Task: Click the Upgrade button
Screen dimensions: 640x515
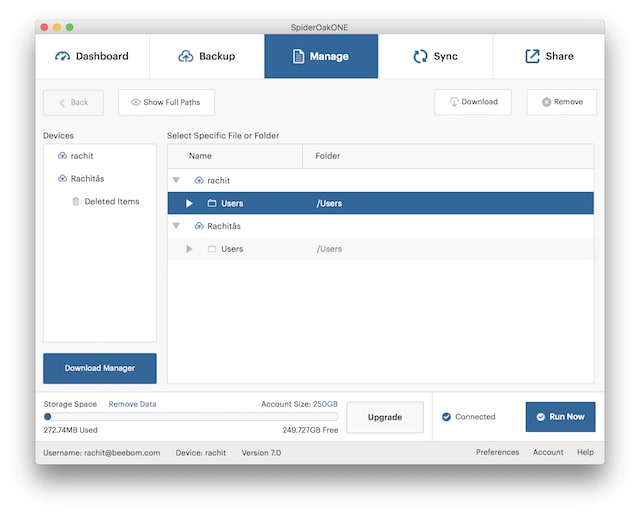Action: pyautogui.click(x=385, y=417)
